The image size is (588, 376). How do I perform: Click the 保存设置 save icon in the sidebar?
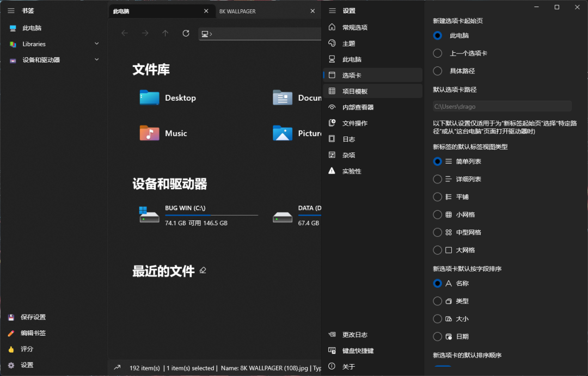click(x=12, y=317)
